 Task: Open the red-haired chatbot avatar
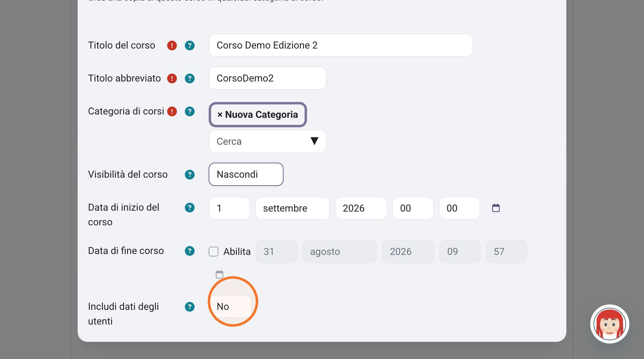point(609,324)
